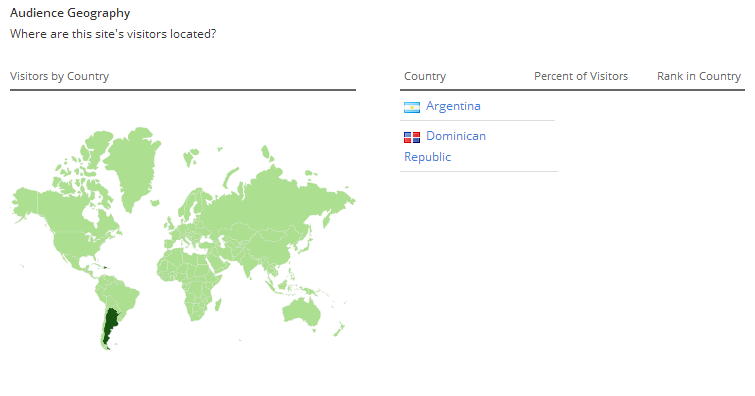Click the Visitors by Country heading
Screen dimensions: 755x396
coord(60,76)
